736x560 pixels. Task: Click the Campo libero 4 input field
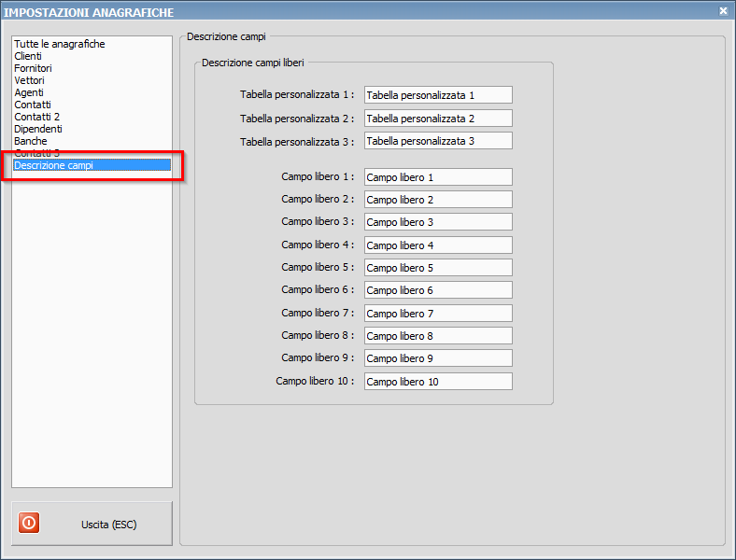(438, 245)
